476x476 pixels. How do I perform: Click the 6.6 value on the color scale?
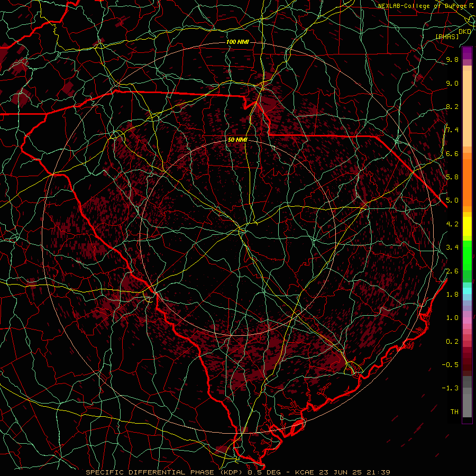452,153
